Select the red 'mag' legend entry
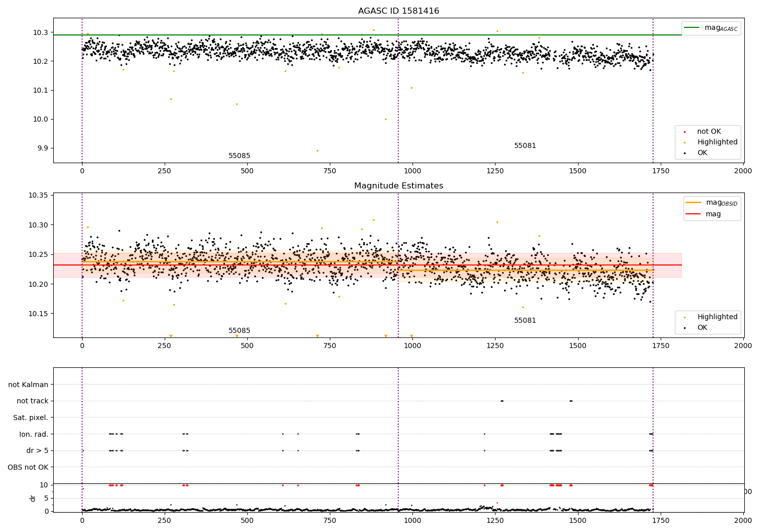This screenshot has width=760, height=532. tap(704, 214)
